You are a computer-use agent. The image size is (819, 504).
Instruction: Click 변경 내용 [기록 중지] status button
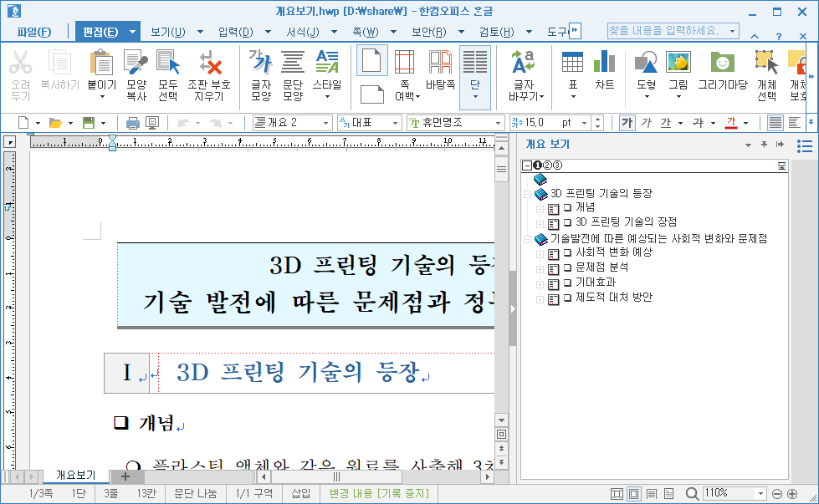(379, 493)
